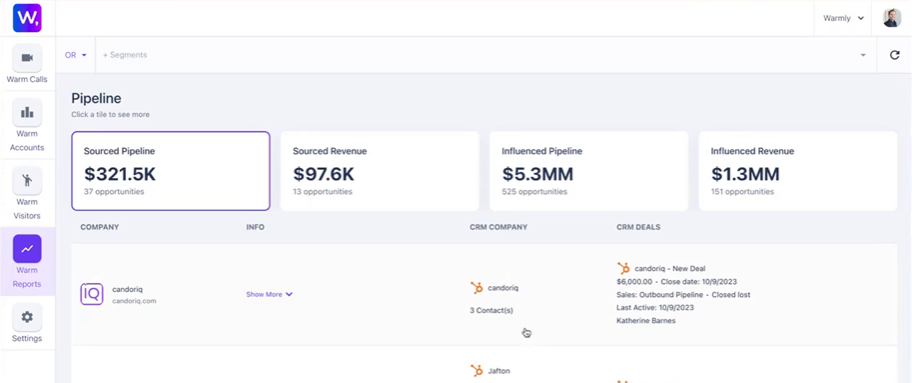
Task: Open the candoriq CRM company link
Action: 503,288
